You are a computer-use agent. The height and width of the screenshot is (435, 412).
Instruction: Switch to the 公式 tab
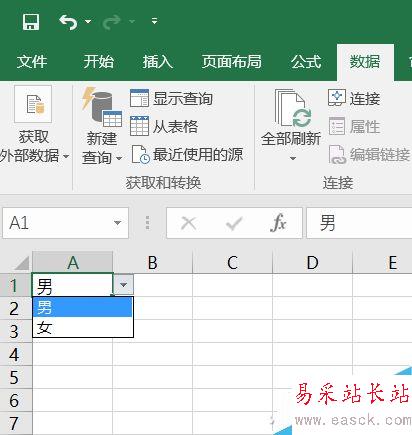click(306, 62)
